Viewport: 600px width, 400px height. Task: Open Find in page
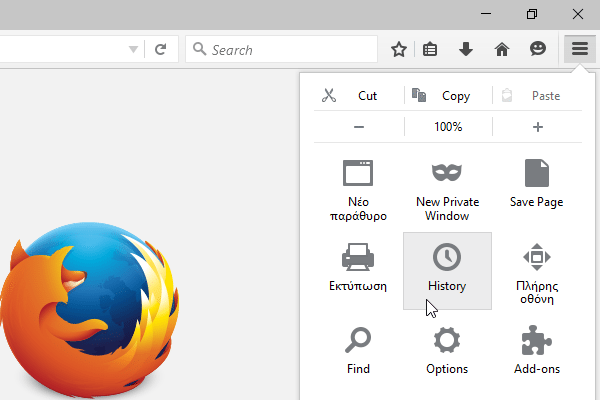pyautogui.click(x=358, y=350)
